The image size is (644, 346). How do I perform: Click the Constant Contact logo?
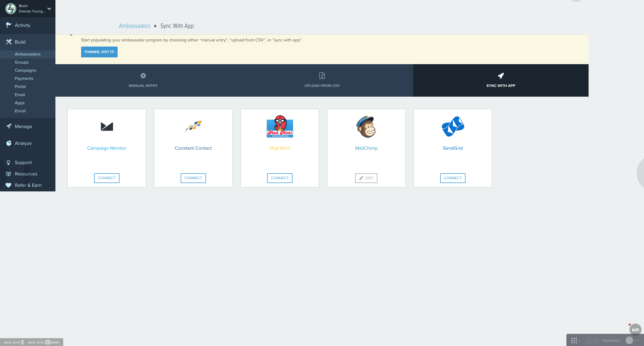pos(193,126)
